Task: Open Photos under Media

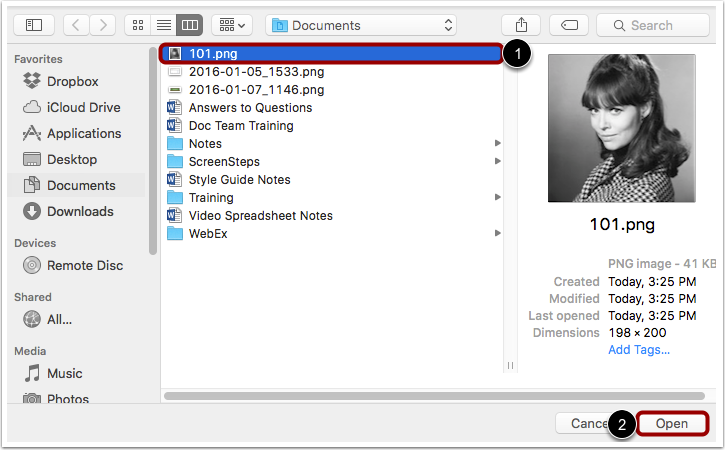Action: 56,399
